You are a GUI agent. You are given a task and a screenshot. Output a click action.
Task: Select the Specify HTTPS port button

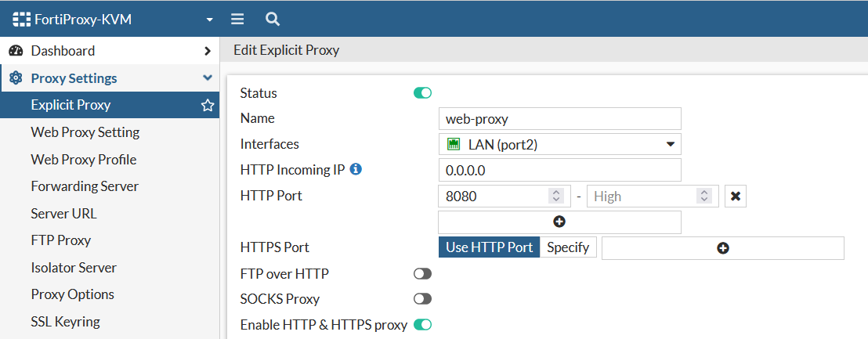pos(568,247)
